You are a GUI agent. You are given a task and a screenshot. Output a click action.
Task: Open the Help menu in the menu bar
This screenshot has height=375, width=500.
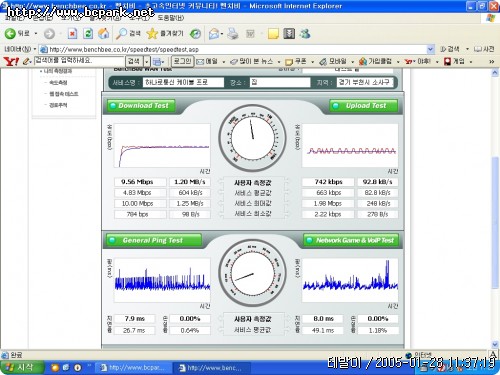click(x=170, y=18)
